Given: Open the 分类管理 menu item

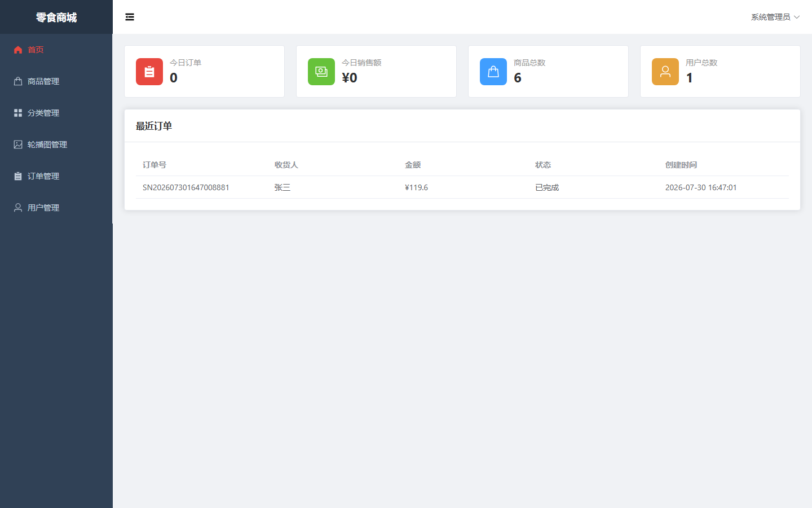Looking at the screenshot, I should click(56, 113).
